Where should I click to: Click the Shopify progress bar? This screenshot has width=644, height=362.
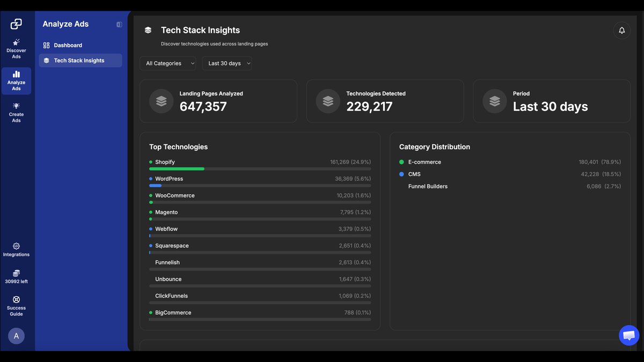tap(260, 169)
